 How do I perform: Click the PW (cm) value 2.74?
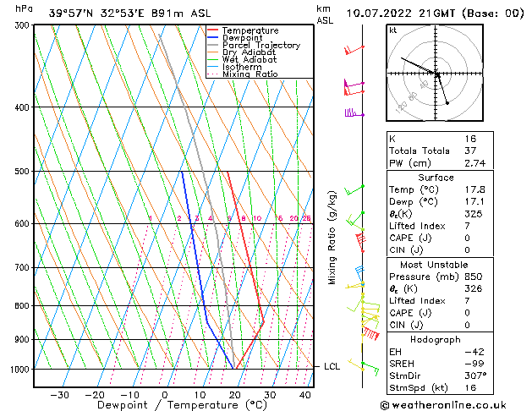point(474,163)
